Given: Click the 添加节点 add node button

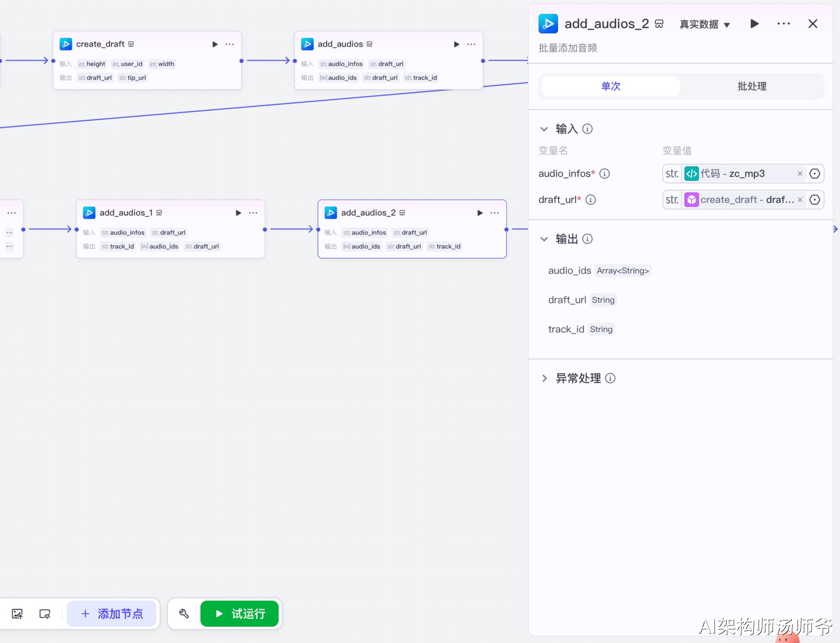Looking at the screenshot, I should pos(112,614).
